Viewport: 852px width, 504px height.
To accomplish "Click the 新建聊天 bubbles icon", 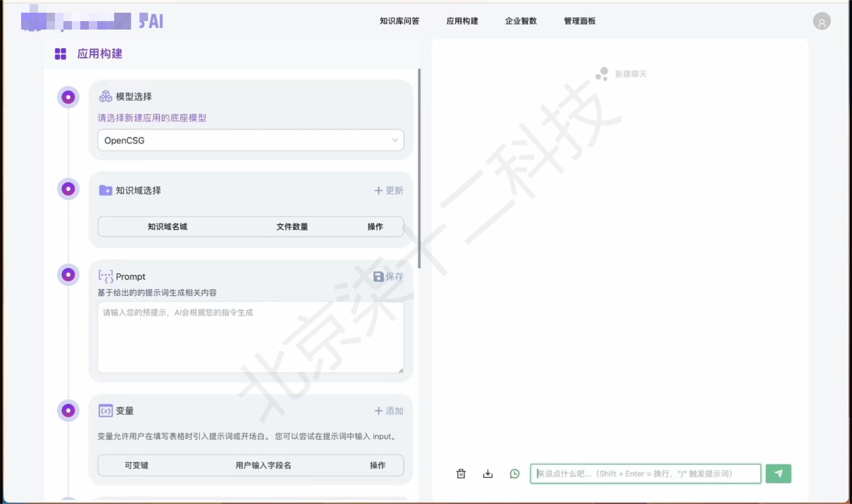I will click(602, 74).
